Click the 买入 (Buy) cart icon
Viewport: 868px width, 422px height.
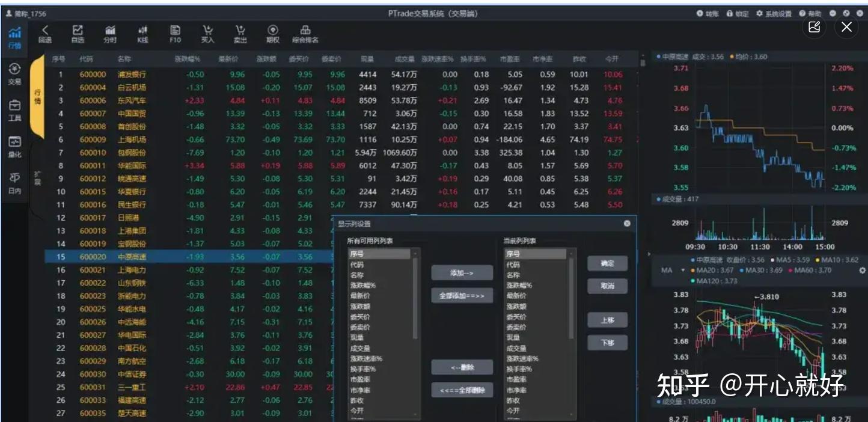[x=207, y=34]
